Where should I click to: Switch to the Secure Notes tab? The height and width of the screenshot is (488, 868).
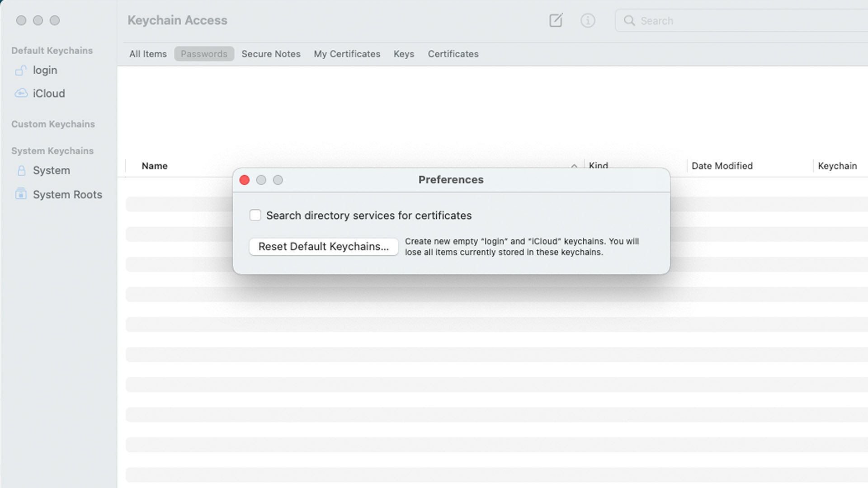pyautogui.click(x=271, y=54)
